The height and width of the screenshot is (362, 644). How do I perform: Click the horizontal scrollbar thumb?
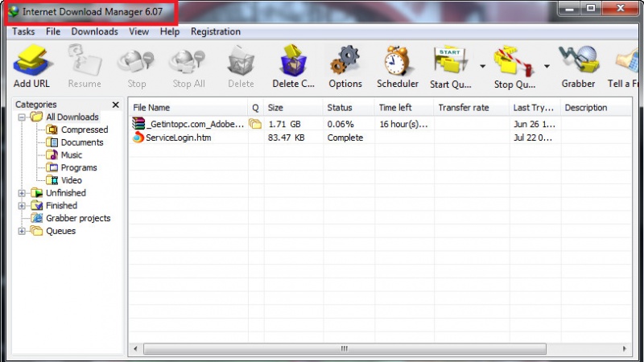[345, 349]
